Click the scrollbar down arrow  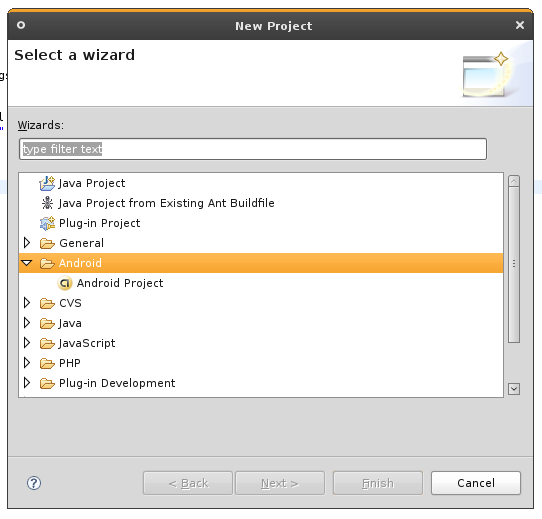coord(514,389)
